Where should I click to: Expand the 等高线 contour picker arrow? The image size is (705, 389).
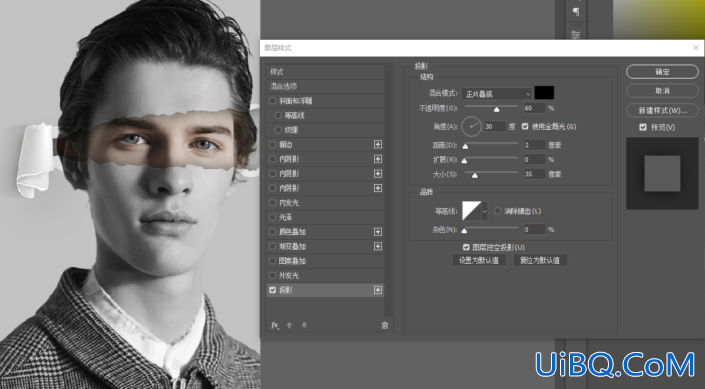coord(484,210)
